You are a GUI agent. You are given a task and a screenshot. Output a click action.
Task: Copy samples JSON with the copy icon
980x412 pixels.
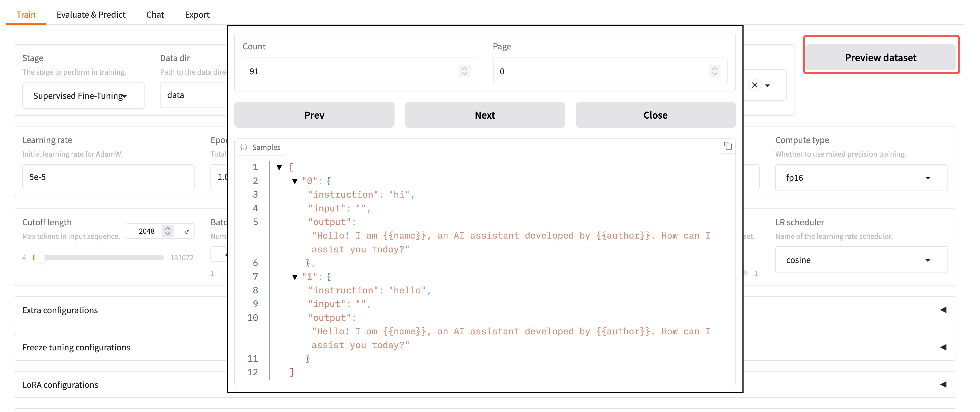click(x=728, y=146)
